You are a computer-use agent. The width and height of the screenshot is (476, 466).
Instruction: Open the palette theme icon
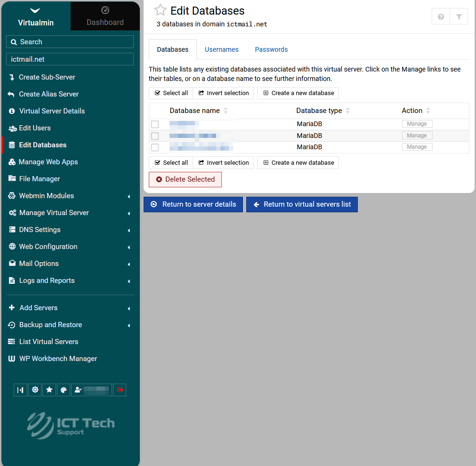64,390
